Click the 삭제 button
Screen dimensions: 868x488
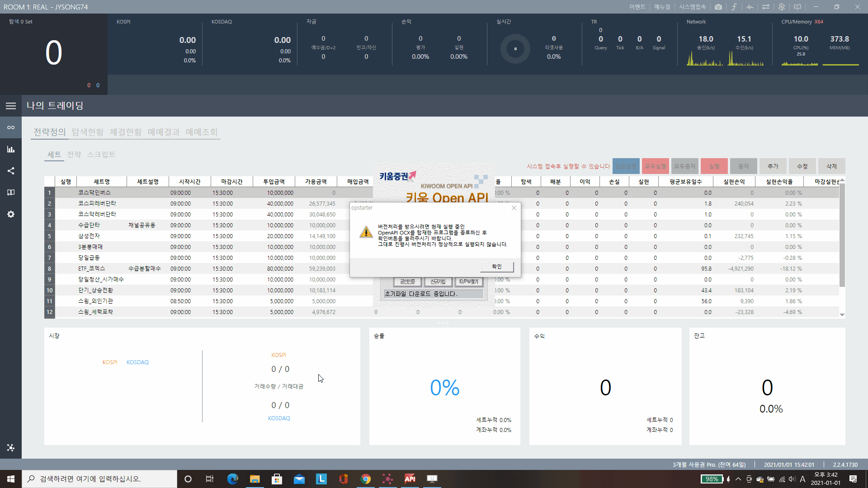(x=832, y=166)
